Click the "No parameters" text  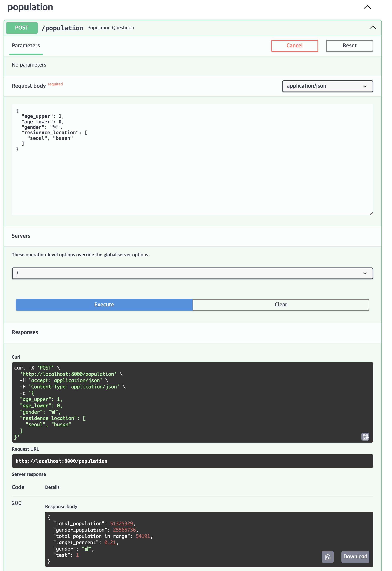coord(29,65)
